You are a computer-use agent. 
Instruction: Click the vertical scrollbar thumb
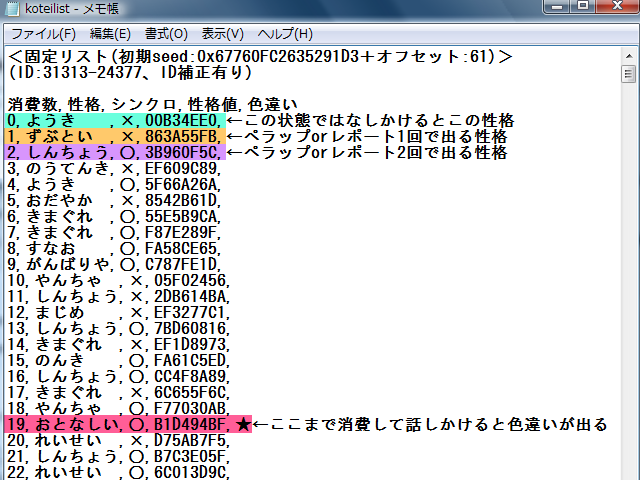[x=629, y=74]
